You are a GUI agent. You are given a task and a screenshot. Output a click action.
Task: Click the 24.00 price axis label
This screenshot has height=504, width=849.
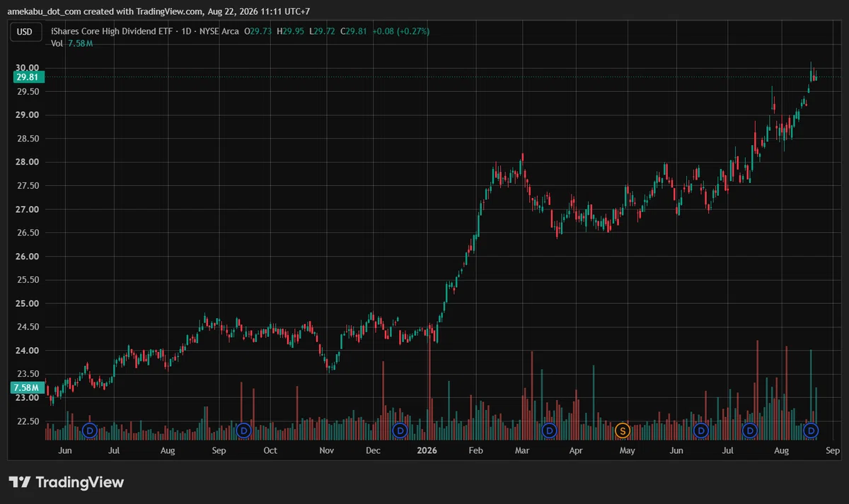click(28, 351)
